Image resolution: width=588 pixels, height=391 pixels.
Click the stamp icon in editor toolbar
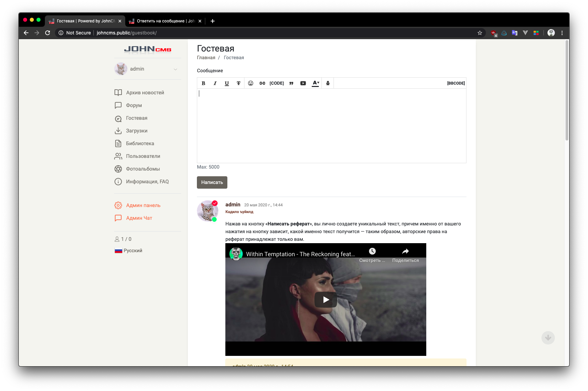point(328,83)
